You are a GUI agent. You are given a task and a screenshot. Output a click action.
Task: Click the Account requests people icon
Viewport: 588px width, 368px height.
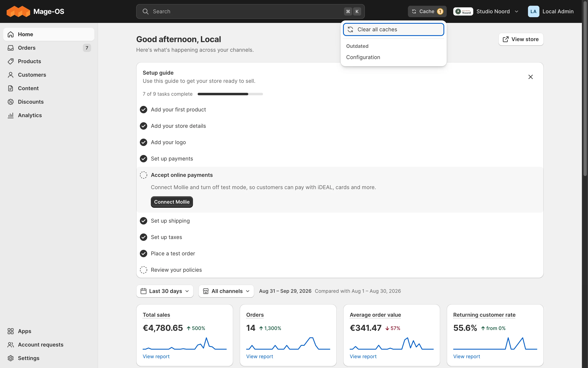[x=10, y=345]
